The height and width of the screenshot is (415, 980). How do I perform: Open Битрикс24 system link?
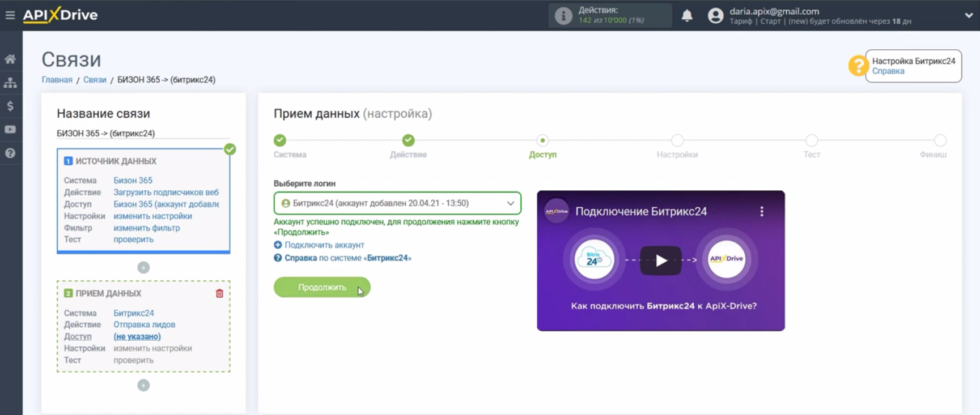[134, 313]
